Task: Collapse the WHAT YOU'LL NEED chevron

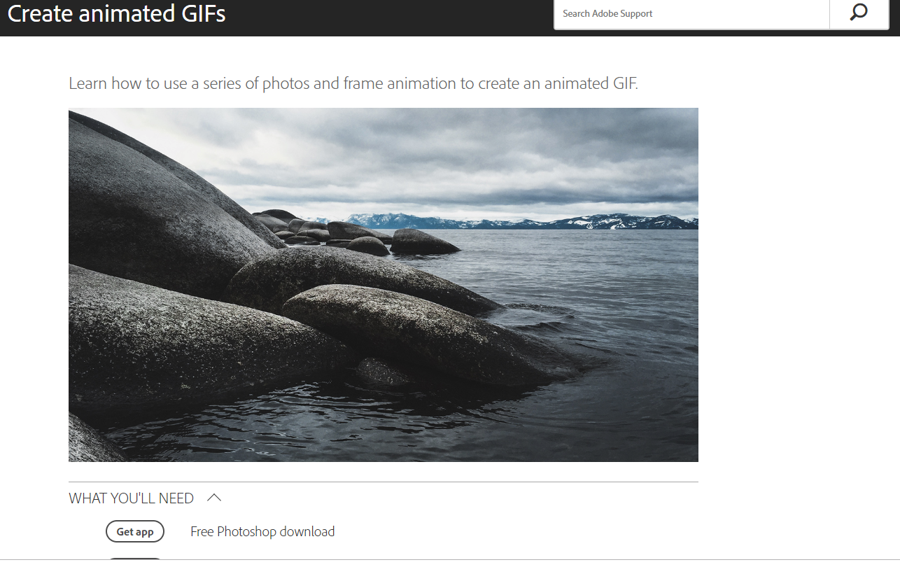Action: [214, 498]
